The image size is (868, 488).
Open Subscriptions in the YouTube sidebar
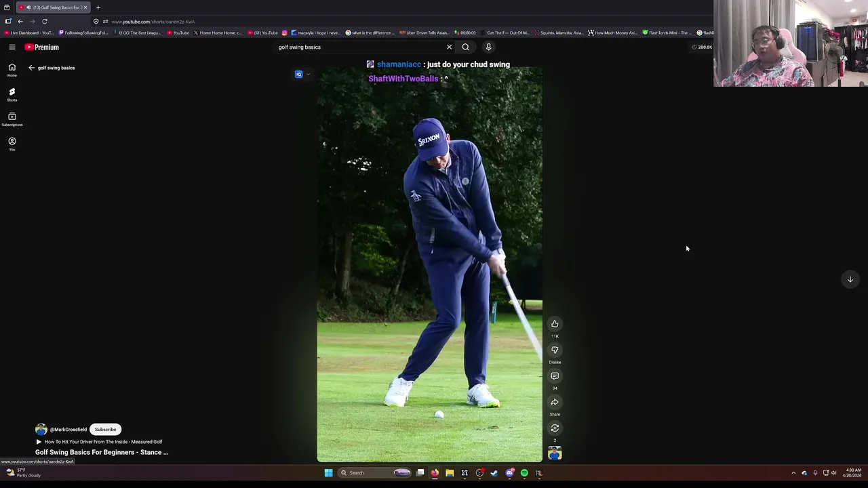coord(12,119)
